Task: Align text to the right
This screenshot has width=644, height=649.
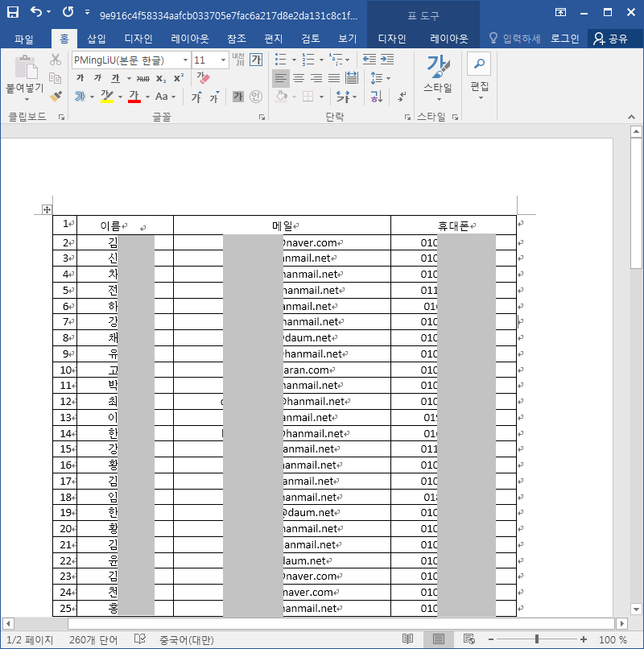Action: coord(316,78)
